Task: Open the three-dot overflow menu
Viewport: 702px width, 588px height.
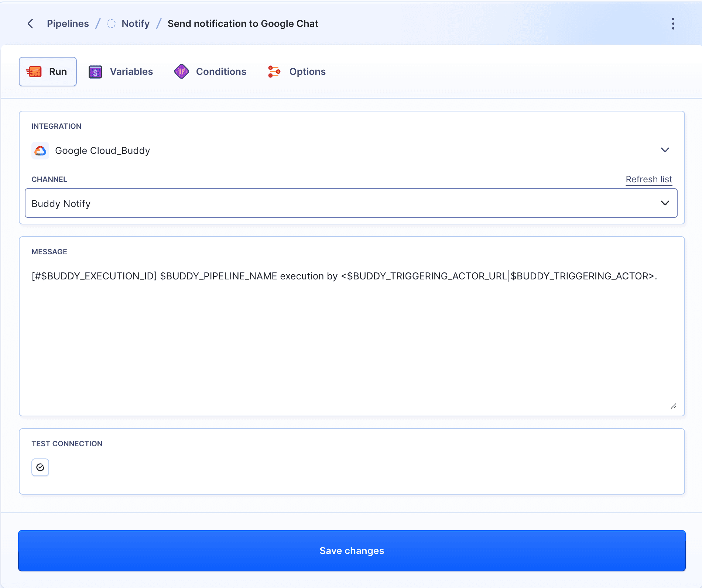Action: pos(673,23)
